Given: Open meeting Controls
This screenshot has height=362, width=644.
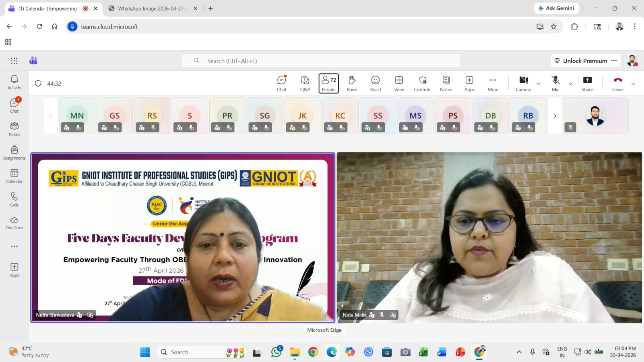Looking at the screenshot, I should 423,84.
